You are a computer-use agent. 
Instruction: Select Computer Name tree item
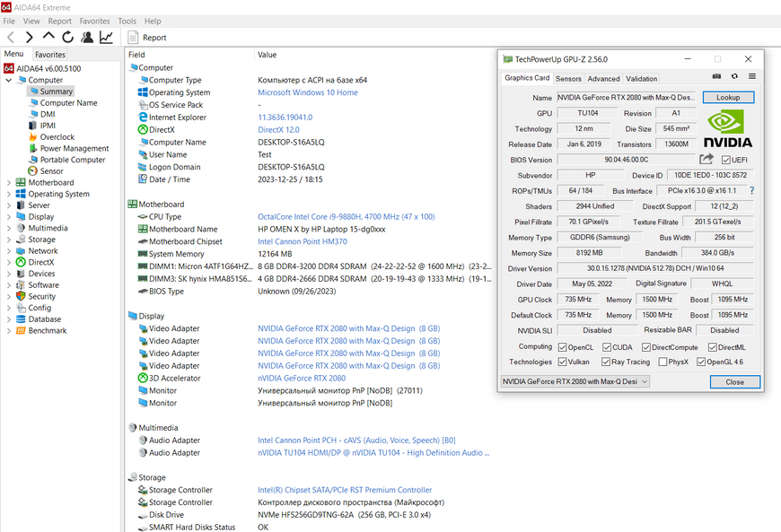pyautogui.click(x=68, y=102)
